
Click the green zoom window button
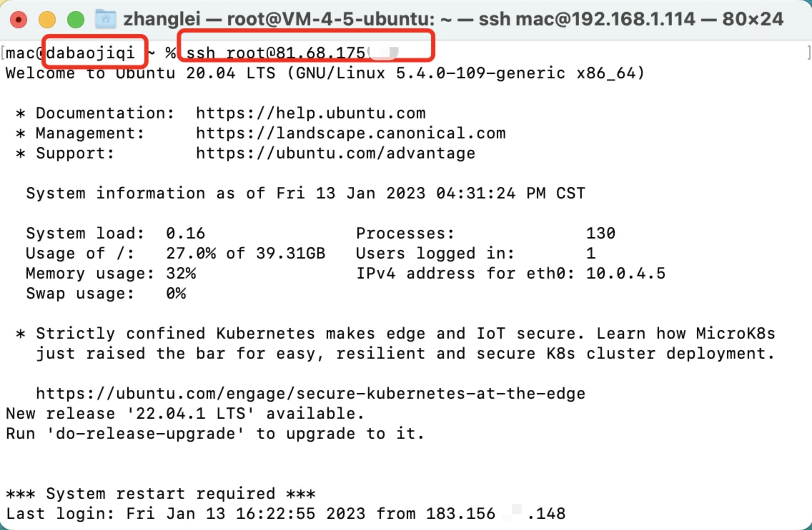point(76,19)
